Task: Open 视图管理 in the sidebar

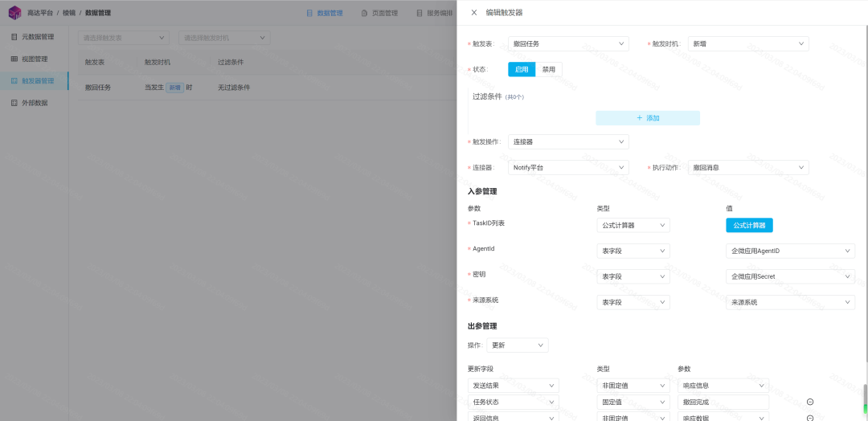Action: [x=35, y=59]
